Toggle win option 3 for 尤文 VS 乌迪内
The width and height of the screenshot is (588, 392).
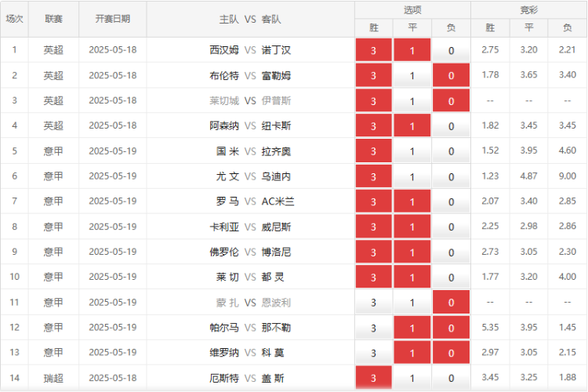point(373,176)
